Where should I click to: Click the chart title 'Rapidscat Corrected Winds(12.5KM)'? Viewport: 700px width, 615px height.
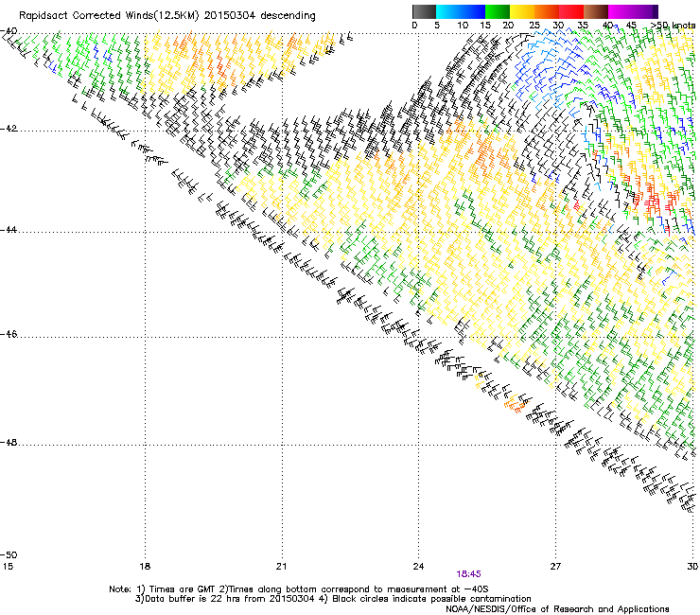click(109, 16)
